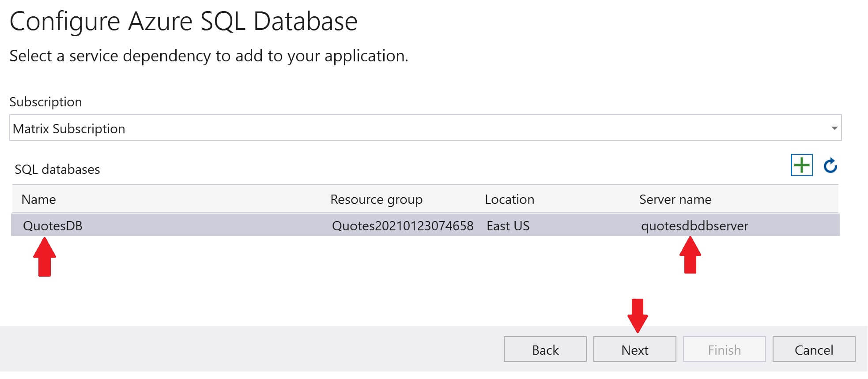Screen dimensions: 868x379
Task: Sort by the Location column header
Action: [509, 199]
